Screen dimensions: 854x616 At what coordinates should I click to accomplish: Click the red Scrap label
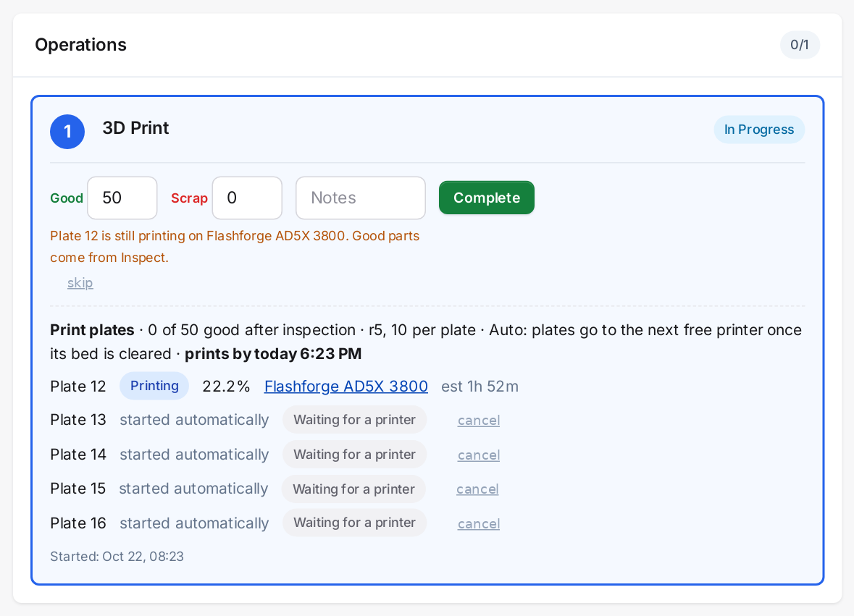[x=189, y=198]
